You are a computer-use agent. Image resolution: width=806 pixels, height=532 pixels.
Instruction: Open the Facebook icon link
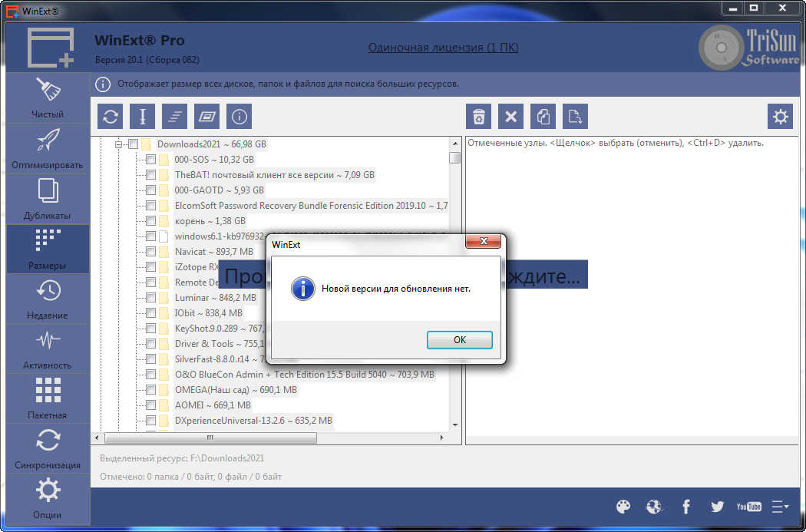tap(685, 507)
